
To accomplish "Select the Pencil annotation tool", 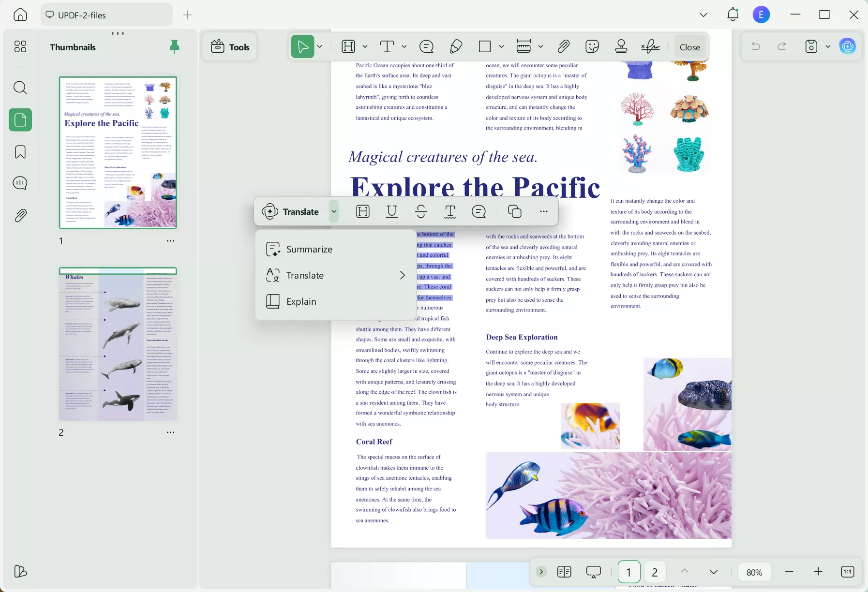I will click(x=457, y=46).
